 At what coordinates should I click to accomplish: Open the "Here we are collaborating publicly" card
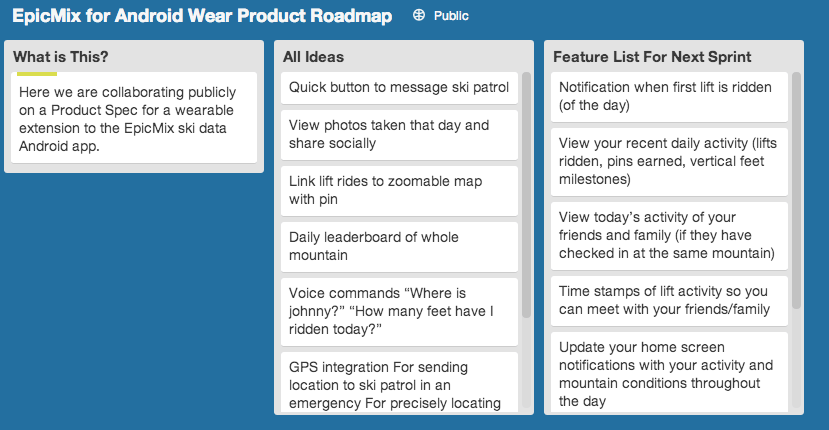point(134,117)
